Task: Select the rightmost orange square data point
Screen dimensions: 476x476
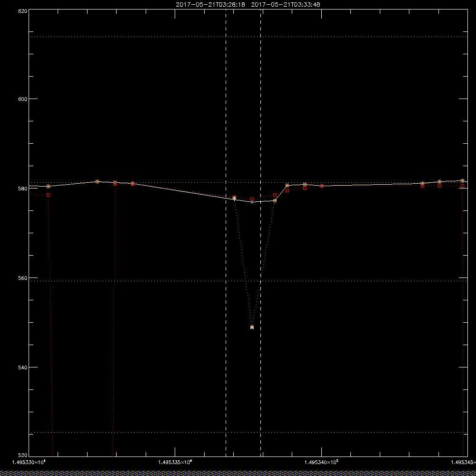Action: click(x=462, y=180)
